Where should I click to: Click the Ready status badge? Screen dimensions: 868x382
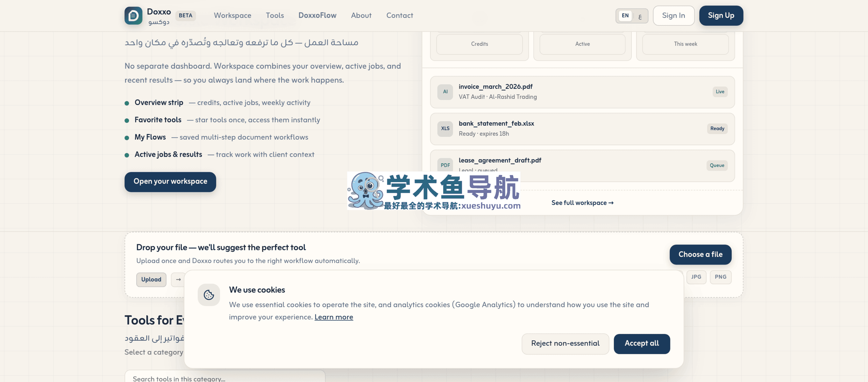point(717,129)
